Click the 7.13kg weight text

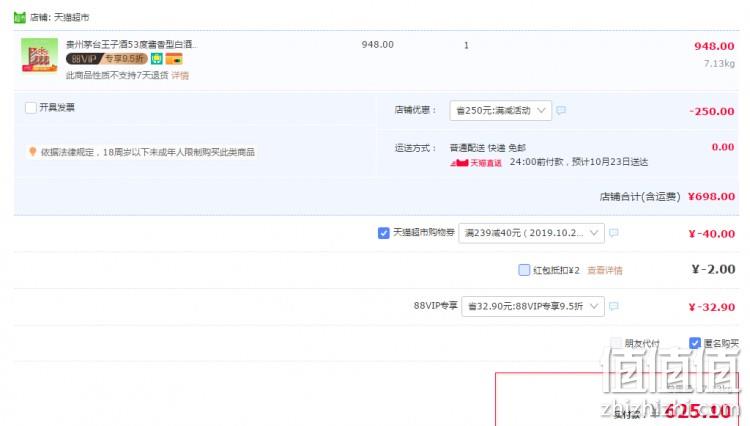click(x=719, y=64)
